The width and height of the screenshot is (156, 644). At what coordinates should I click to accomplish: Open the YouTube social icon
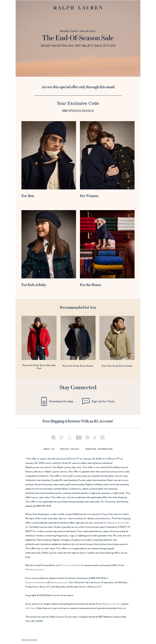click(x=79, y=437)
